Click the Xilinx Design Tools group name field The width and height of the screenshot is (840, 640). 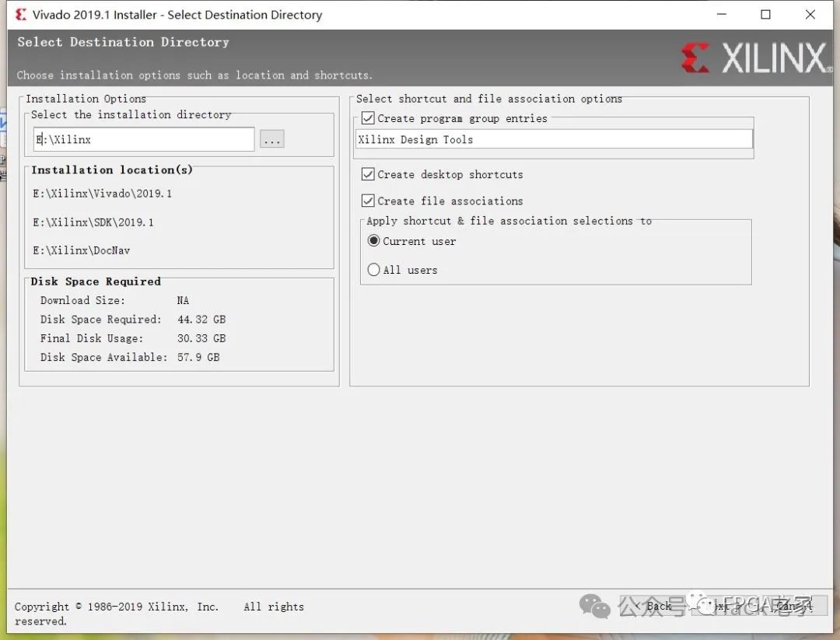[x=554, y=139]
